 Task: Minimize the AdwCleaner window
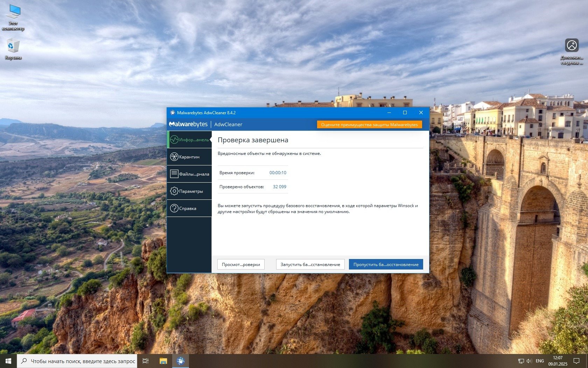(389, 113)
